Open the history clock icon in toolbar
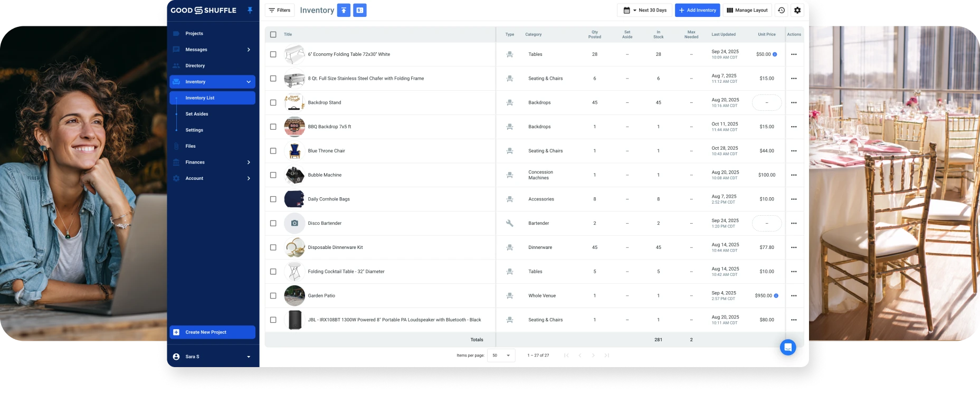 coord(781,10)
